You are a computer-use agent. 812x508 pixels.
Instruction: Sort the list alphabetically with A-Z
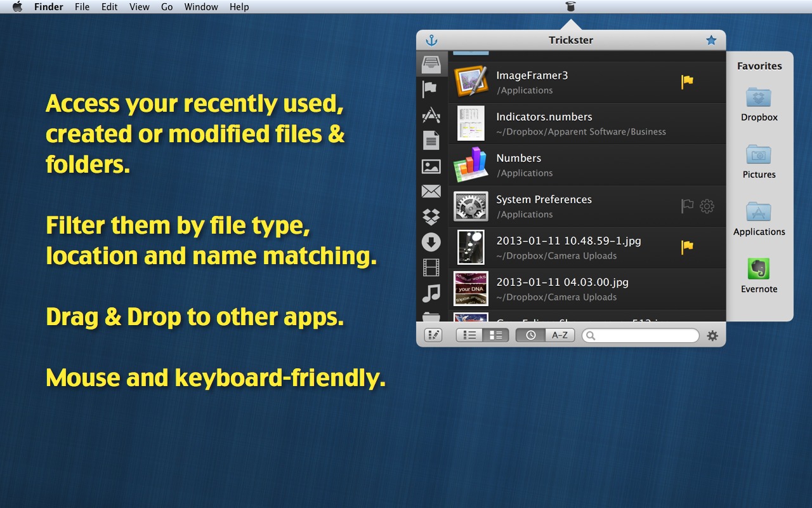coord(560,335)
